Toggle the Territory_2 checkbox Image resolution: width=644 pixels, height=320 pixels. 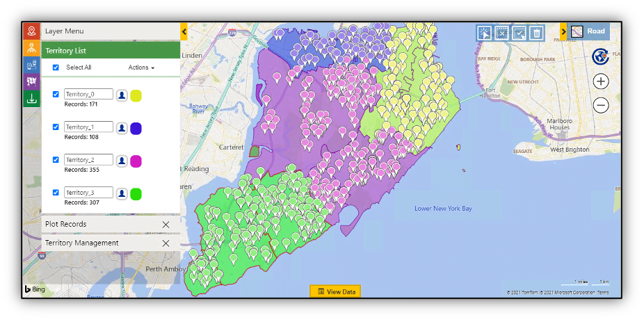click(x=56, y=160)
